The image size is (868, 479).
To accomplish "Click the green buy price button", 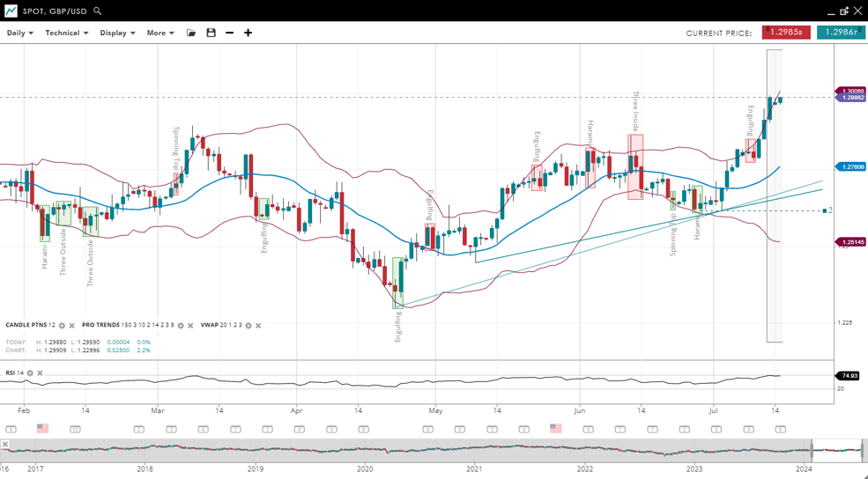I will click(x=841, y=33).
